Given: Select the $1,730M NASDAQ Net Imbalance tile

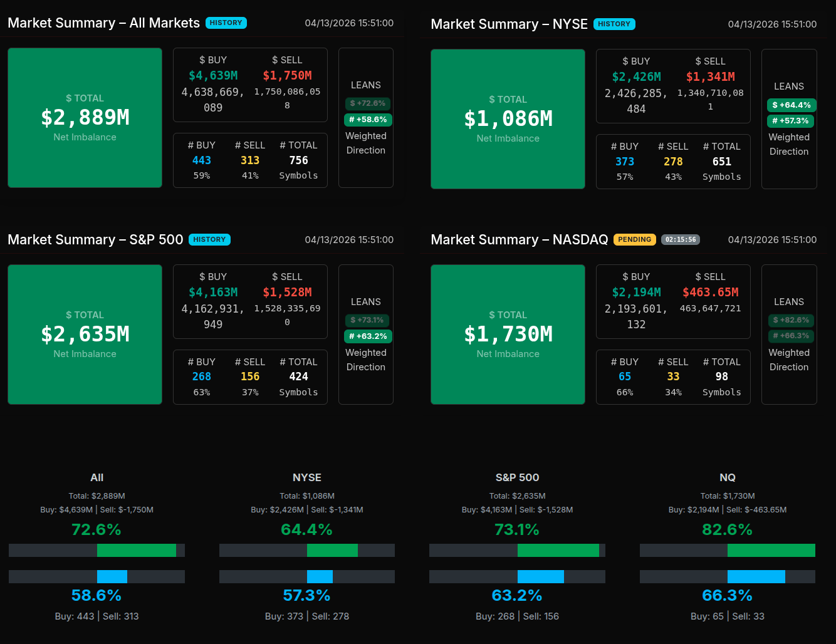Looking at the screenshot, I should point(508,335).
